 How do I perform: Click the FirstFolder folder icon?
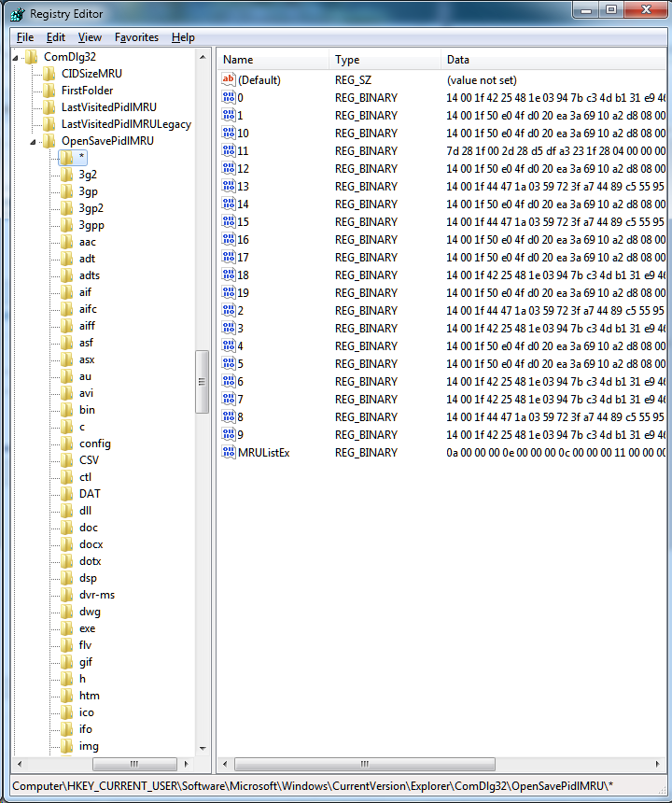pyautogui.click(x=49, y=91)
